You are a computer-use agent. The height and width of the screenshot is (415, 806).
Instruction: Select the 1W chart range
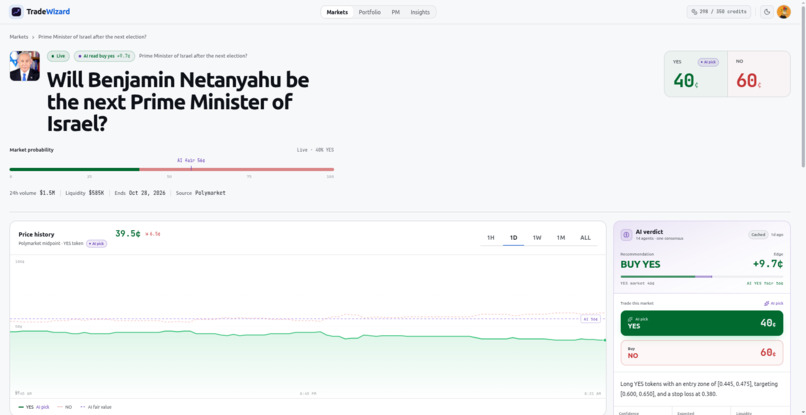pyautogui.click(x=537, y=238)
